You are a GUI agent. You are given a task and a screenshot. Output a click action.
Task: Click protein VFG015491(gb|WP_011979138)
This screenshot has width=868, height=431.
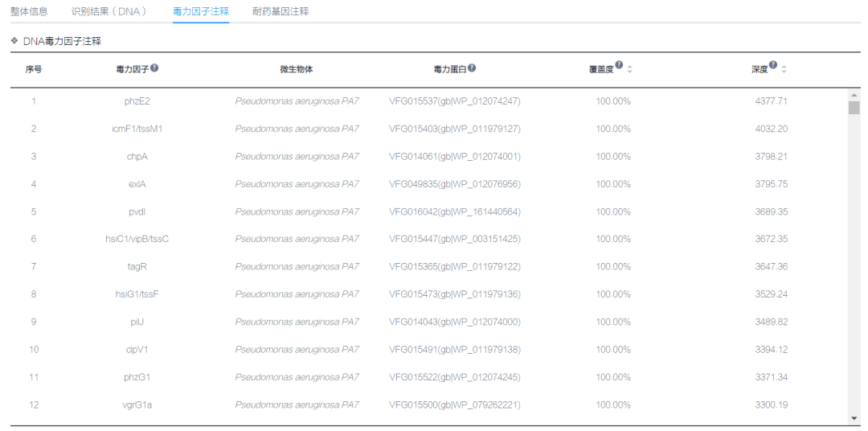tap(454, 350)
